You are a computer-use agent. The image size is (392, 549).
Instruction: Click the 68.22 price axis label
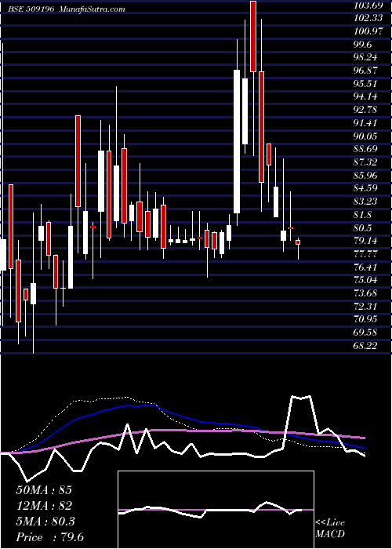pos(365,345)
